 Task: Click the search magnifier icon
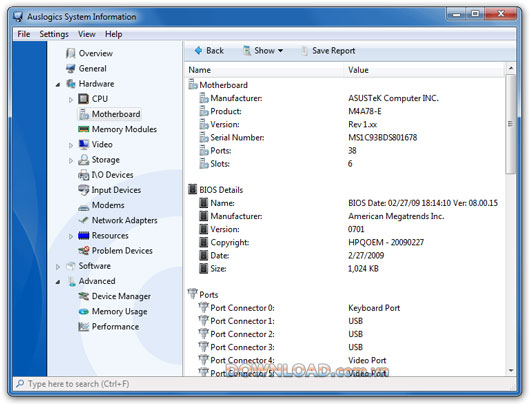20,384
